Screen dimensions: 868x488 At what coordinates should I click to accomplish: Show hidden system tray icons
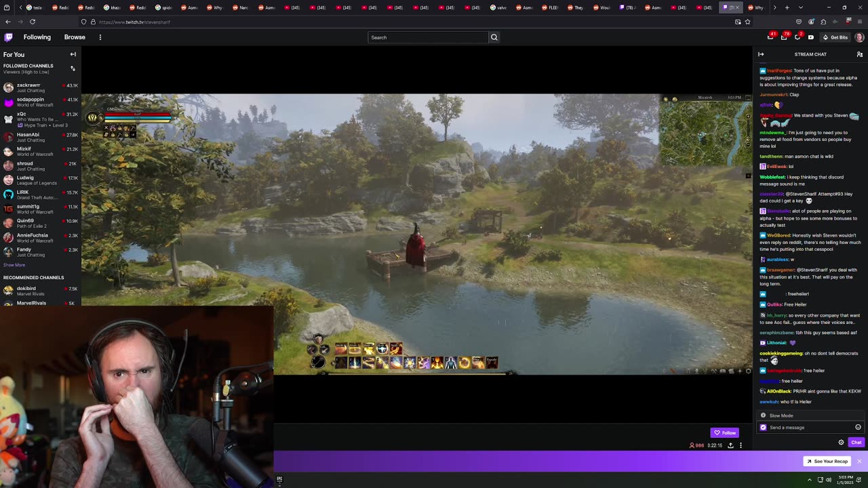(809, 480)
